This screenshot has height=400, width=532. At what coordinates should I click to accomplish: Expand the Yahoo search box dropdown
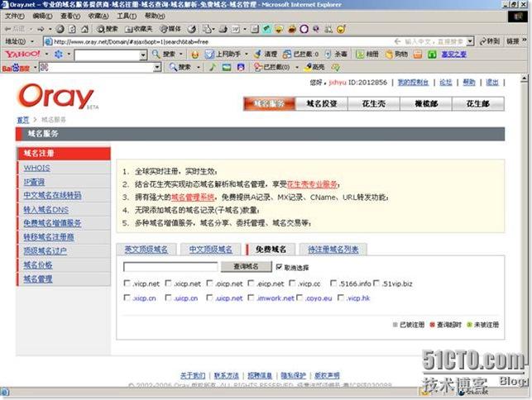click(143, 55)
